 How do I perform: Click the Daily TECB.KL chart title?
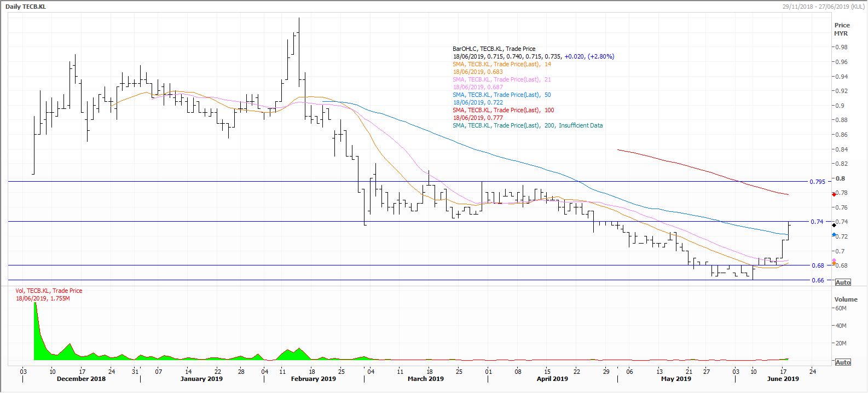click(x=26, y=5)
